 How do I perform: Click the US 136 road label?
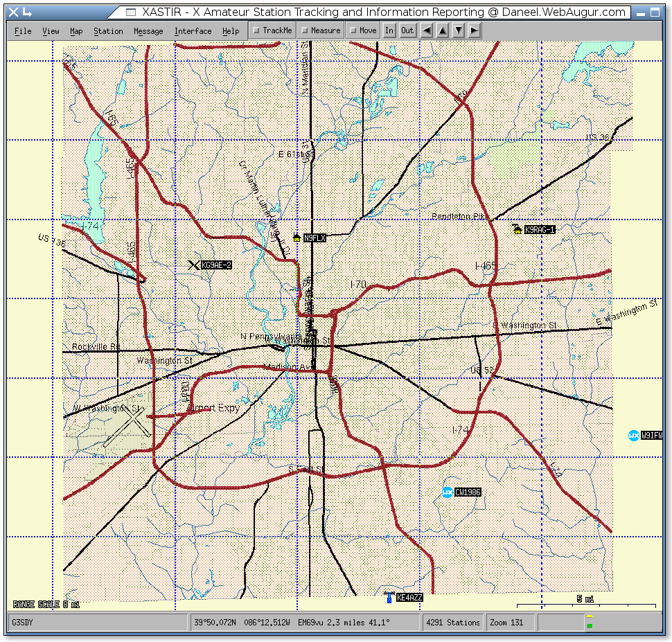pos(52,240)
